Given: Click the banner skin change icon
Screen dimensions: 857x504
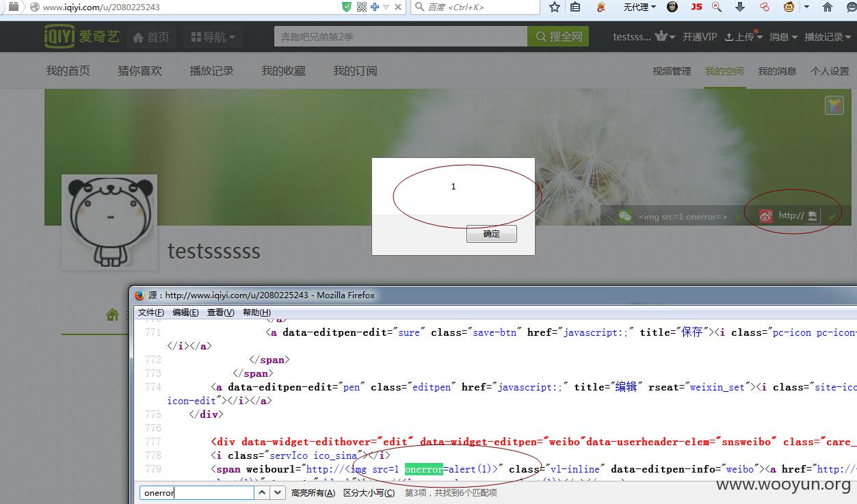Looking at the screenshot, I should [x=834, y=105].
